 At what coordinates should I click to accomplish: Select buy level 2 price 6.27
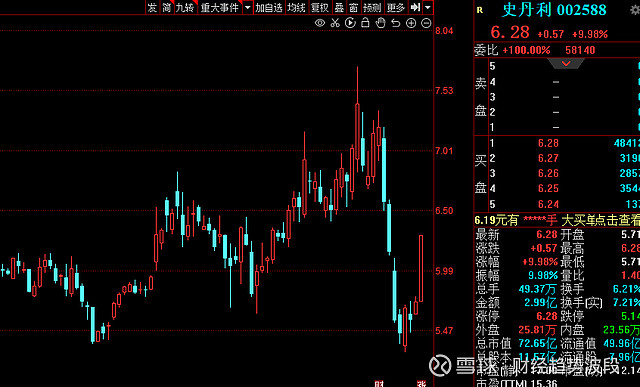(548, 158)
